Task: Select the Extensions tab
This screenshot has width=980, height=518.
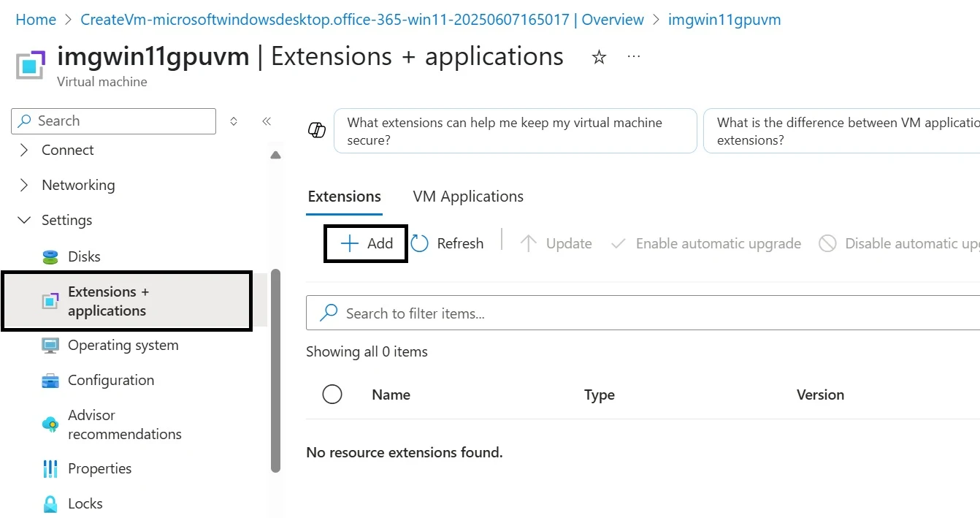Action: 345,197
